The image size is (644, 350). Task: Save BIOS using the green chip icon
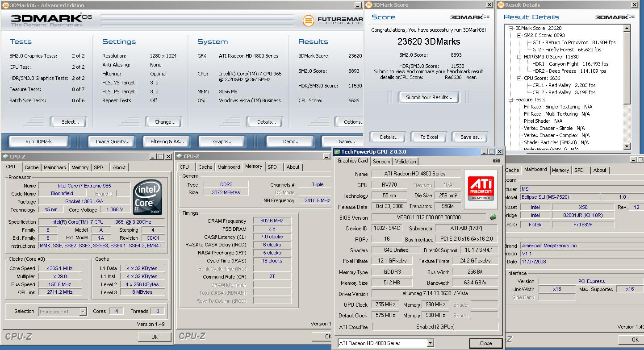tap(493, 217)
